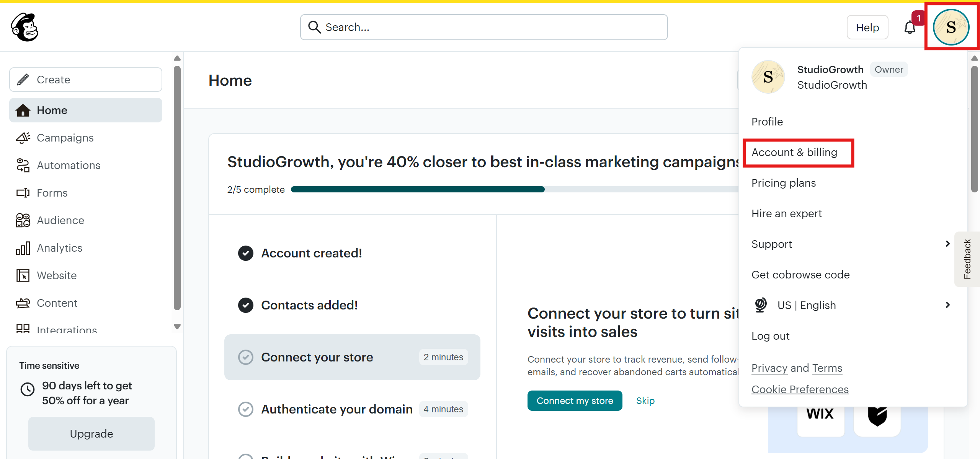Click the Website icon in sidebar

click(x=23, y=275)
